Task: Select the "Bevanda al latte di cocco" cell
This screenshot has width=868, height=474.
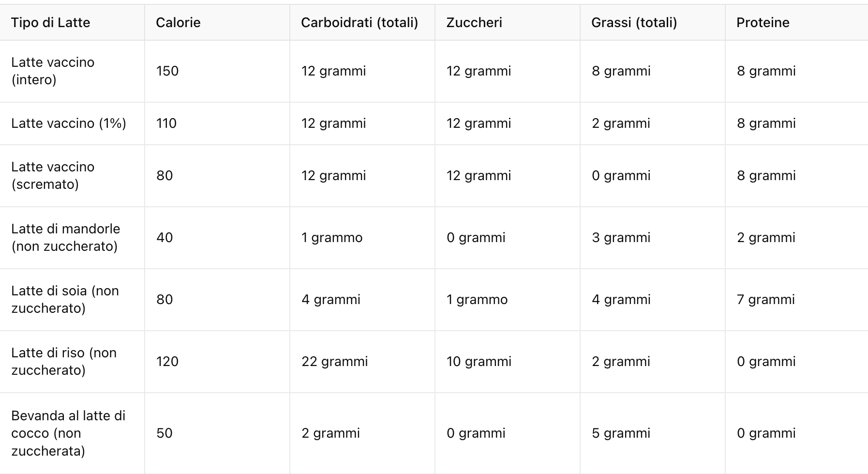Action: [68, 433]
